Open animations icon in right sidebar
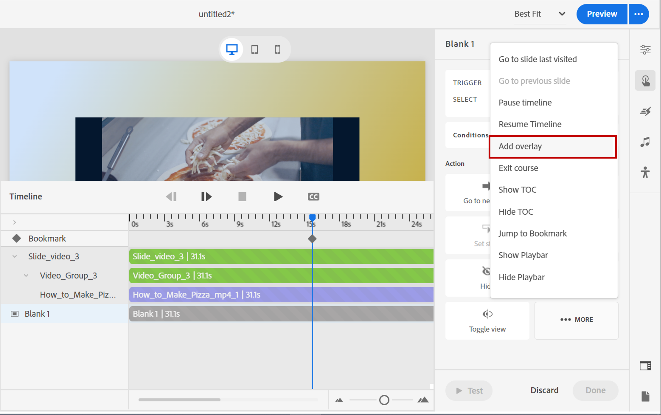 coord(645,112)
